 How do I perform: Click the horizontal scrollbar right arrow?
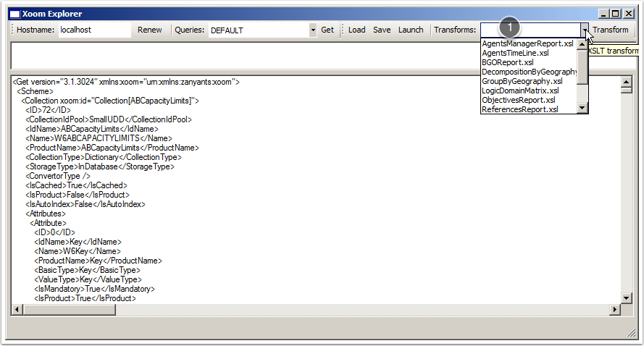coord(614,310)
